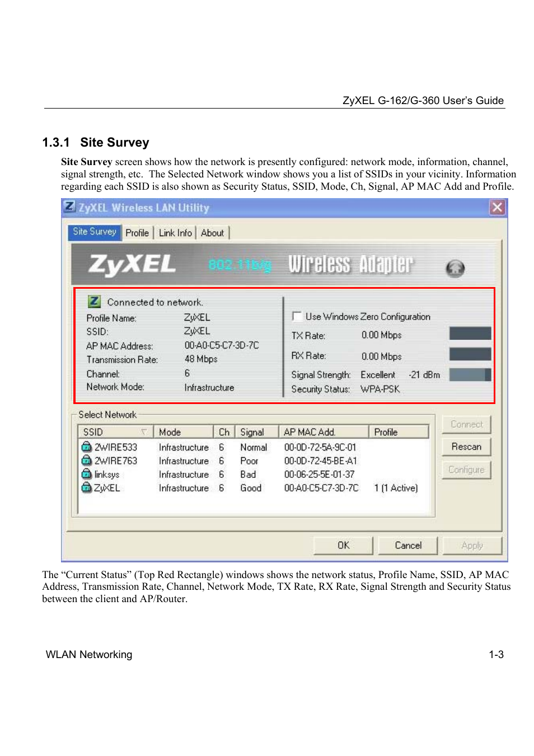The image size is (534, 756).
Task: Switch to the Site Survey tab
Action: pyautogui.click(x=94, y=232)
